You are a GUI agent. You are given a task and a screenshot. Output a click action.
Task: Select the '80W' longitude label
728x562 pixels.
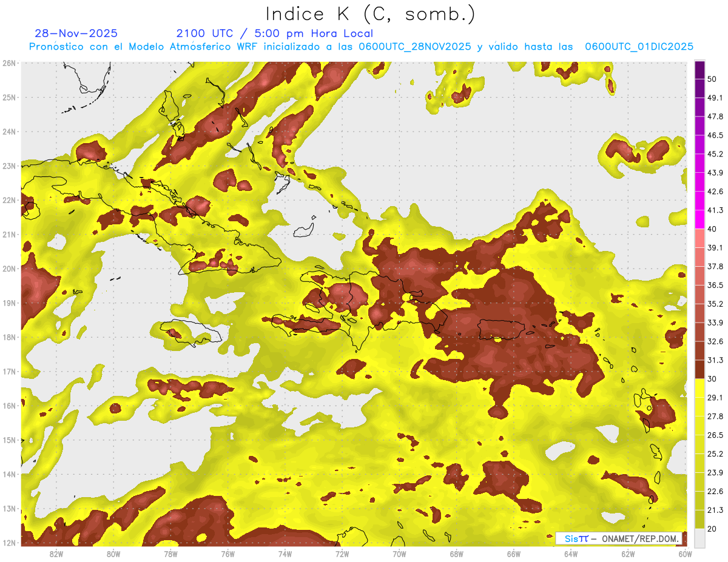pyautogui.click(x=113, y=554)
